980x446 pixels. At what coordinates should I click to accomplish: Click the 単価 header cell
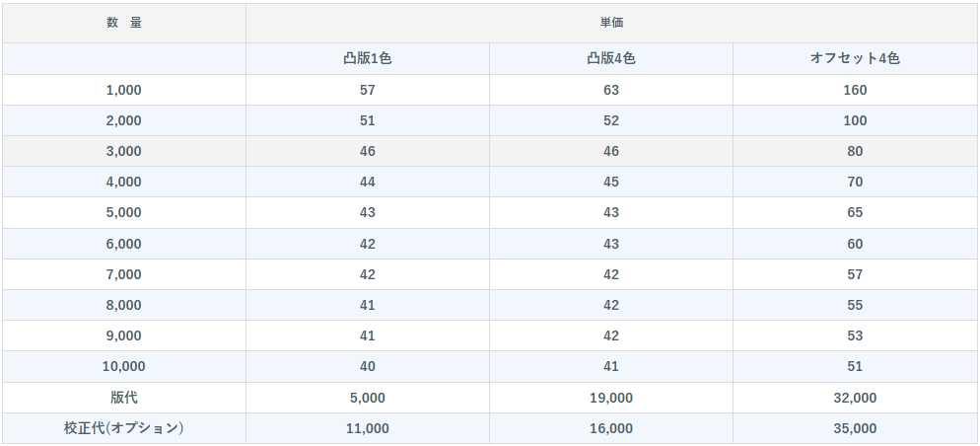tap(611, 23)
